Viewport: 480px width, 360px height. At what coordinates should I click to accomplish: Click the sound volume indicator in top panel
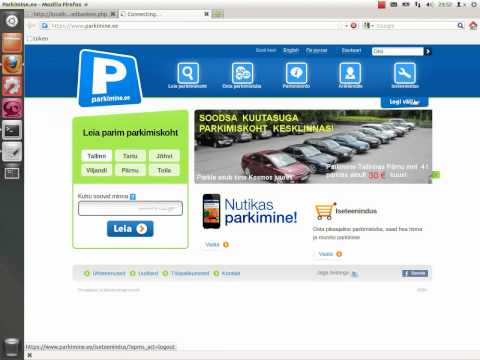430,5
